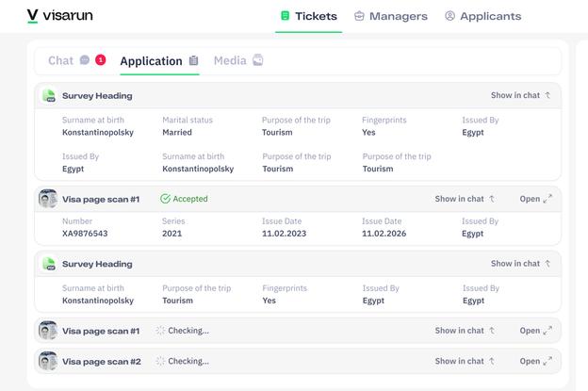
Task: Switch to the Media tab
Action: click(238, 60)
